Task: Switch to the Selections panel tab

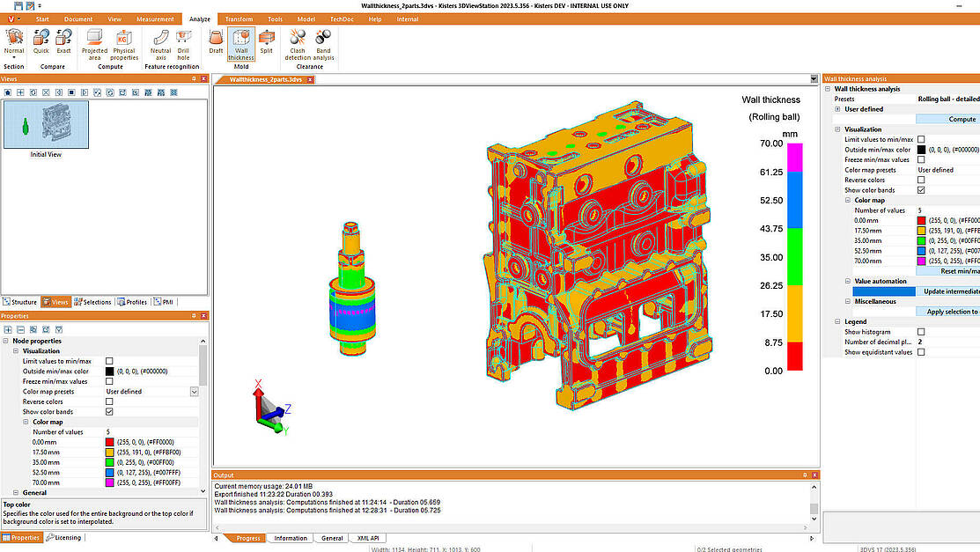Action: point(92,302)
